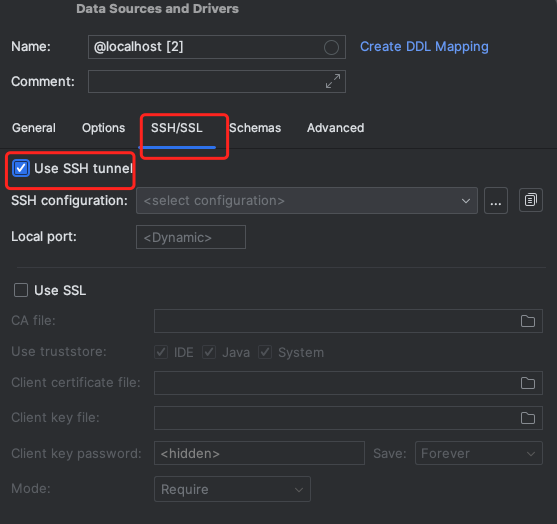The width and height of the screenshot is (557, 524).
Task: Switch to the Advanced tab
Action: click(x=335, y=128)
